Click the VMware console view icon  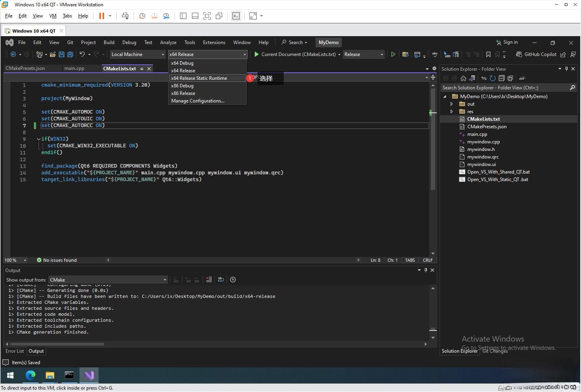click(x=236, y=16)
